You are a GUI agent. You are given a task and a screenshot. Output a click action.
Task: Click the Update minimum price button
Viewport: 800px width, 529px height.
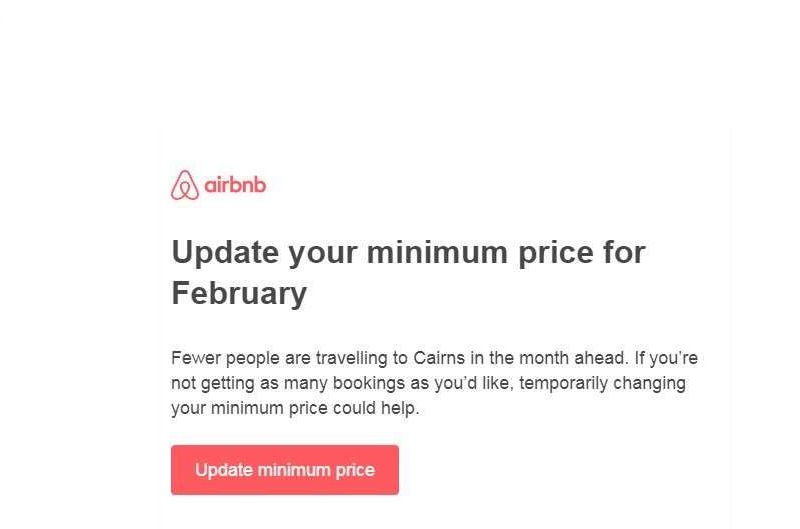coord(285,470)
